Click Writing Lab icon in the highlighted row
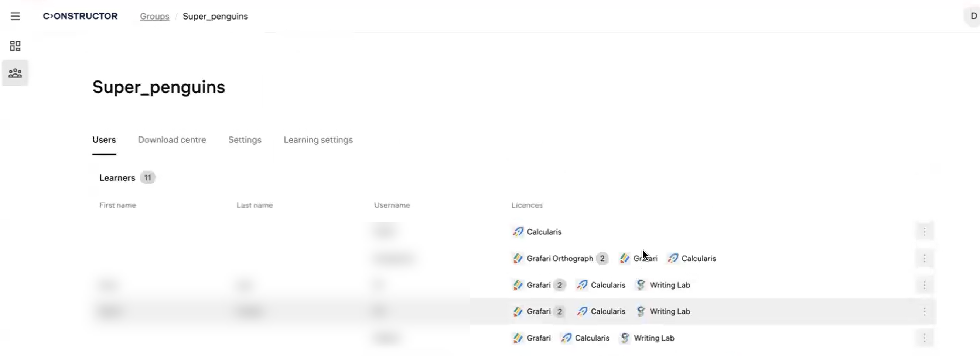The height and width of the screenshot is (356, 980). point(641,312)
